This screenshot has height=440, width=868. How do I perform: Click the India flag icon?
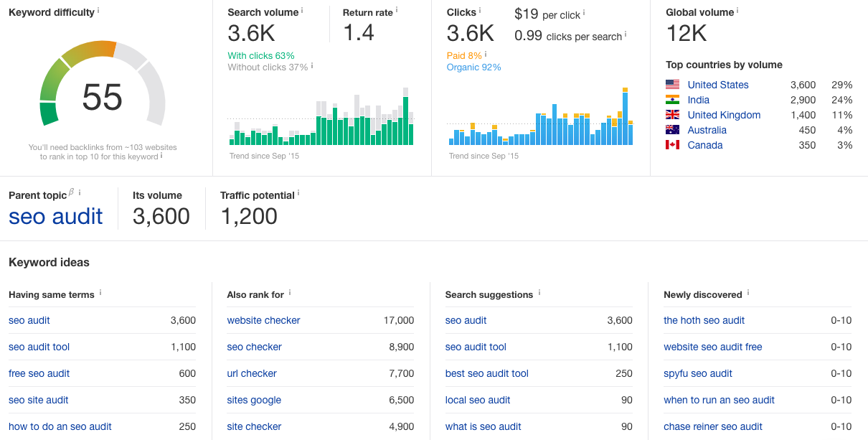(x=672, y=100)
